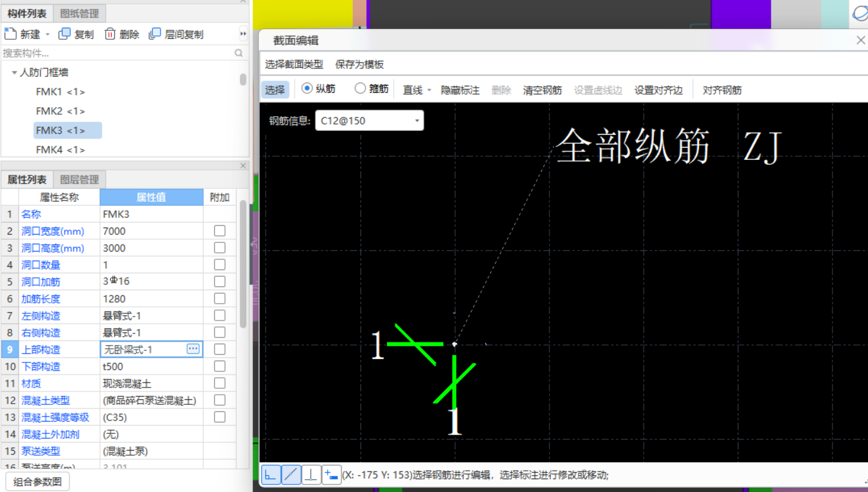Close the 截面编辑 section editor window
868x492 pixels.
pos(860,40)
